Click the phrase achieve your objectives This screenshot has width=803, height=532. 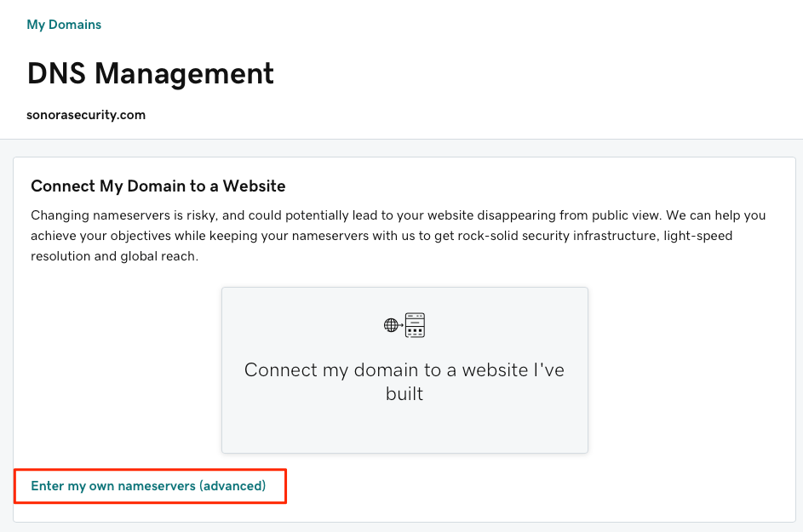[100, 236]
